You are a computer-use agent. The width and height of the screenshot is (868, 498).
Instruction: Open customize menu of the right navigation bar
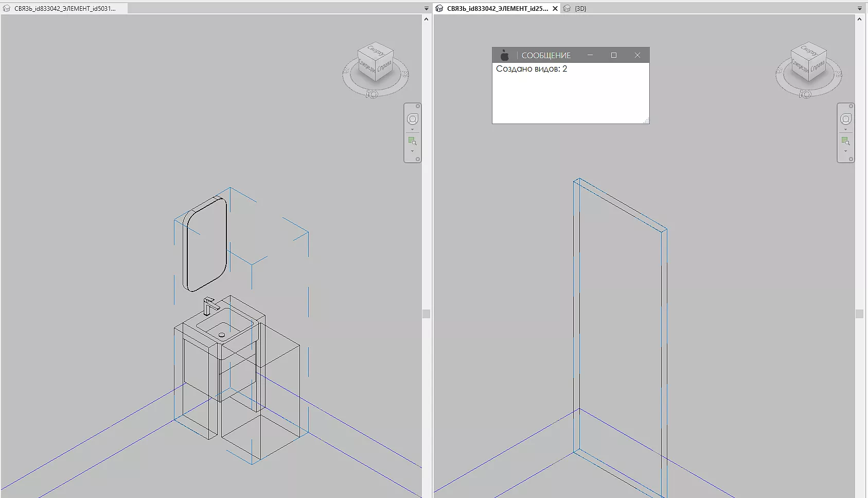pyautogui.click(x=851, y=159)
